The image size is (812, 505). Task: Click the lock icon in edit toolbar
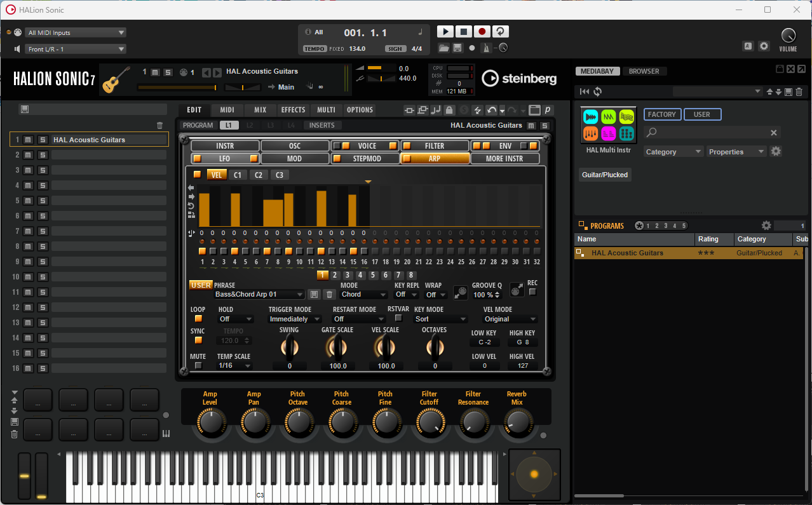point(449,110)
